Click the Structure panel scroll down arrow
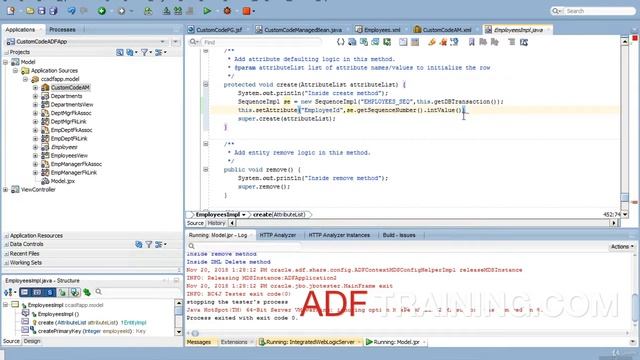The image size is (640, 360). click(x=179, y=332)
